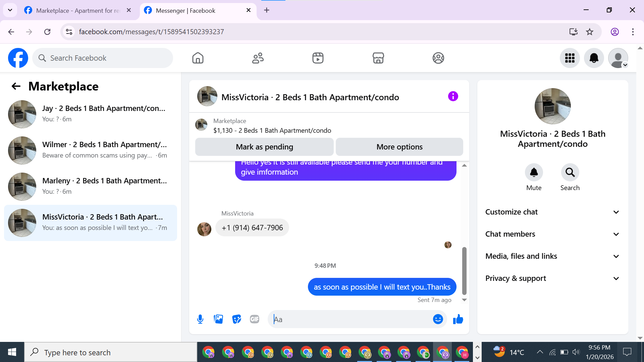Click the back arrow beside Marketplace heading
644x362 pixels.
pyautogui.click(x=16, y=86)
